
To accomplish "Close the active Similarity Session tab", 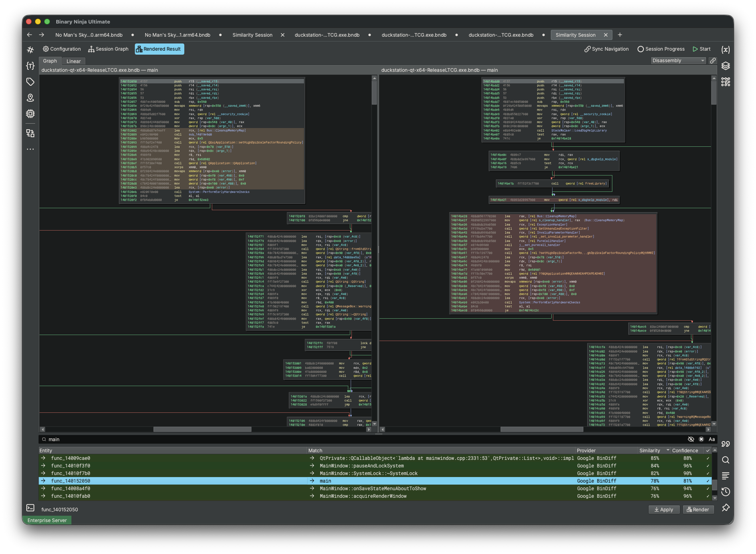I will [x=606, y=35].
